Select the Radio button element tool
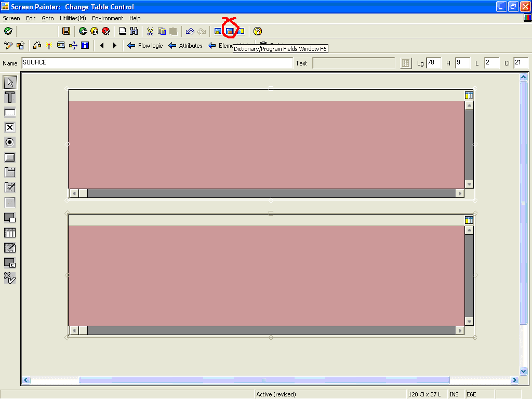 (9, 142)
